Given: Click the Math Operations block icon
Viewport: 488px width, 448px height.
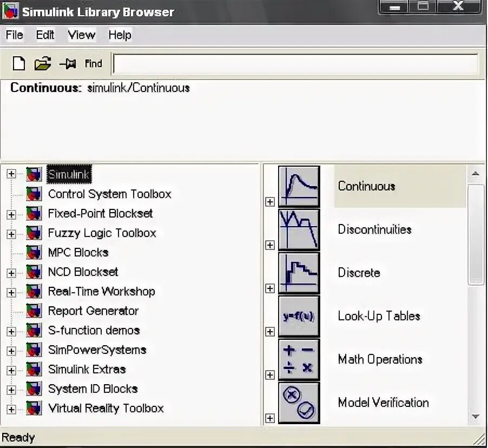Looking at the screenshot, I should click(299, 359).
